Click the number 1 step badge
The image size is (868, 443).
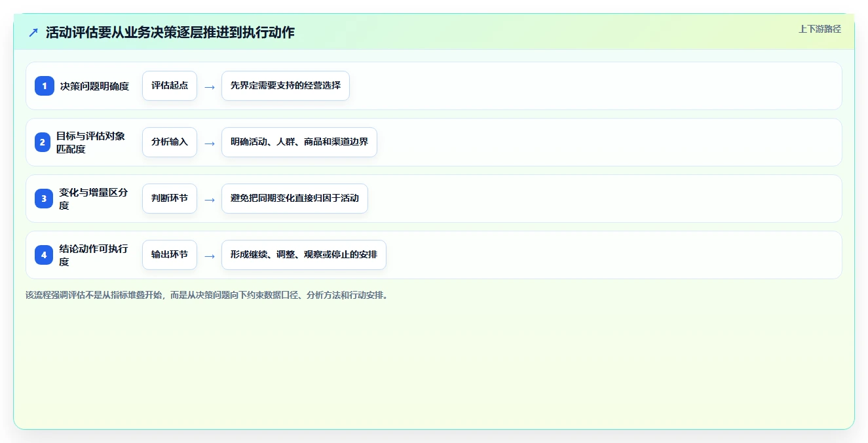pyautogui.click(x=45, y=86)
